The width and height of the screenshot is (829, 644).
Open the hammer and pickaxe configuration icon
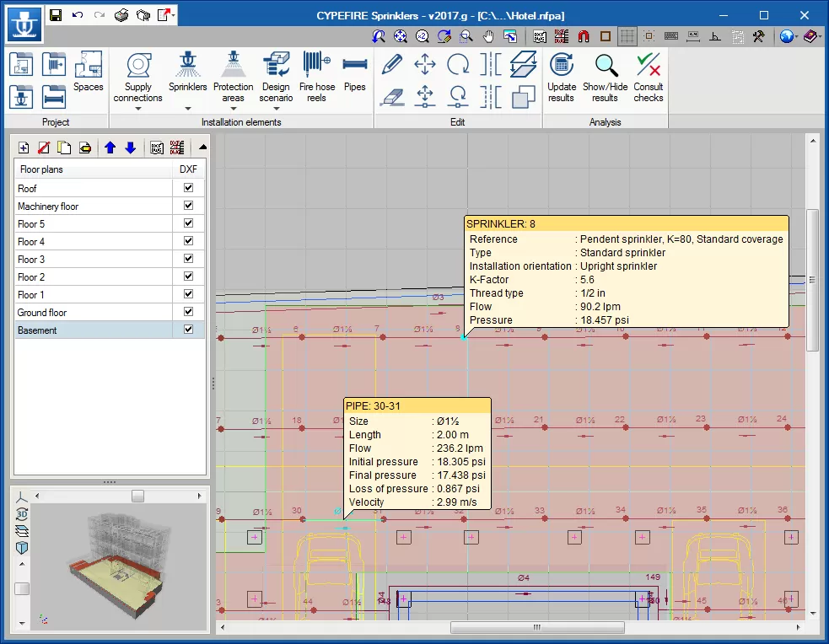[759, 36]
